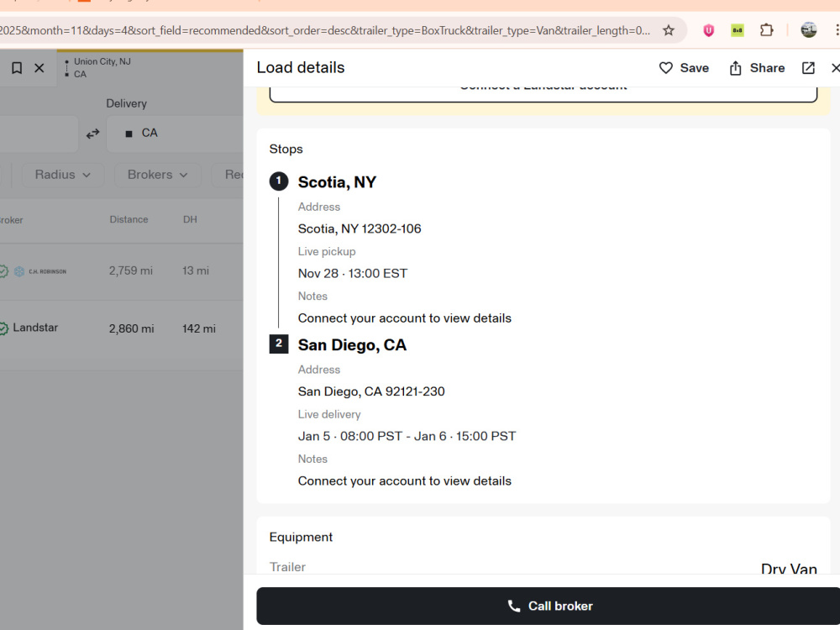Click the stop 1 circle marker
Viewport: 840px width, 630px height.
pos(279,181)
